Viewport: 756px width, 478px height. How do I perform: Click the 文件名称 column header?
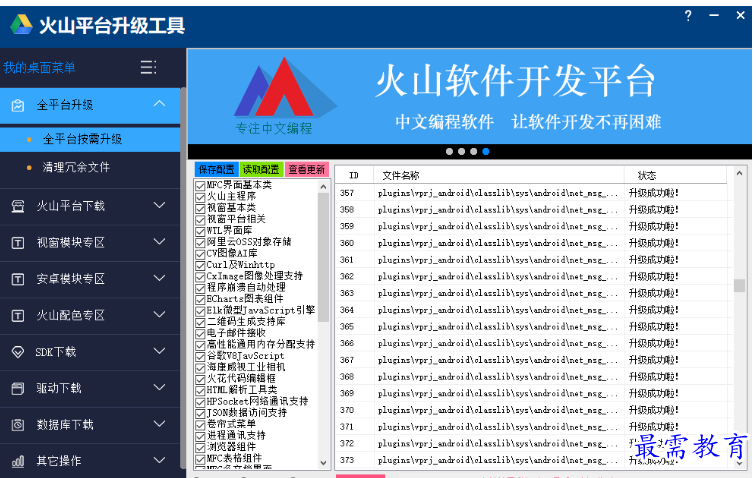click(x=499, y=176)
